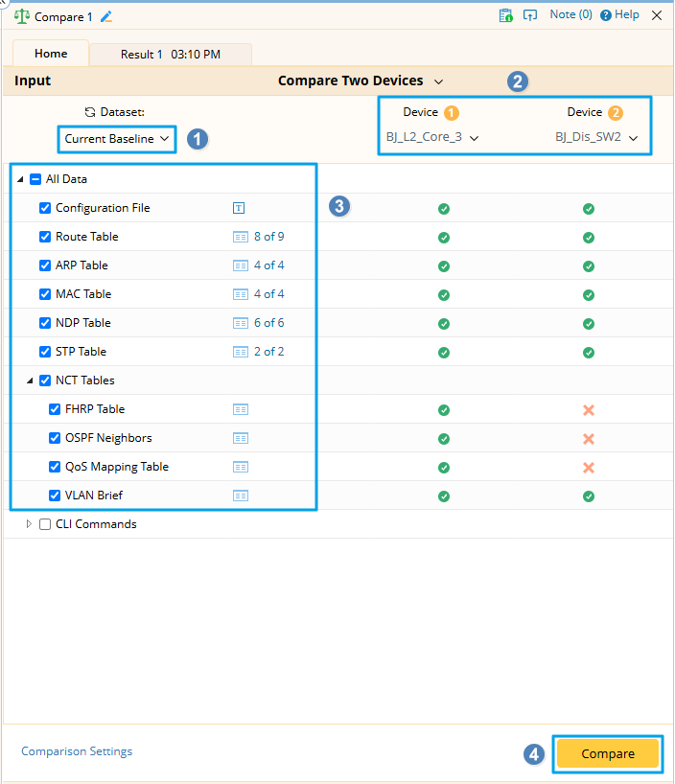
Task: Click the table icon for FHRP Table
Action: click(x=241, y=409)
